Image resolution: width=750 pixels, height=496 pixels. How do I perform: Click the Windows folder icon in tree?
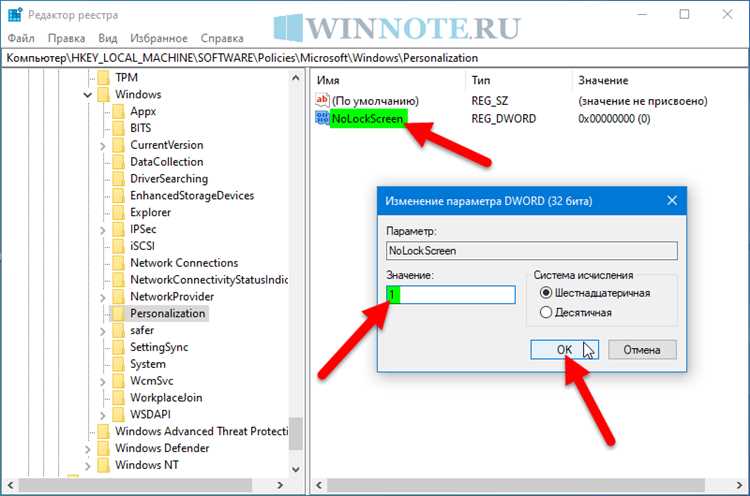pos(103,94)
